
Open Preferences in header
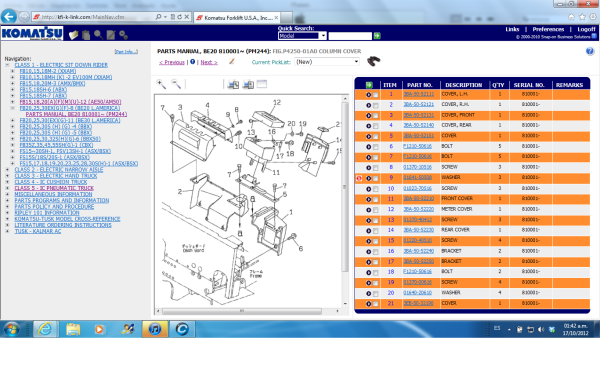coord(548,29)
